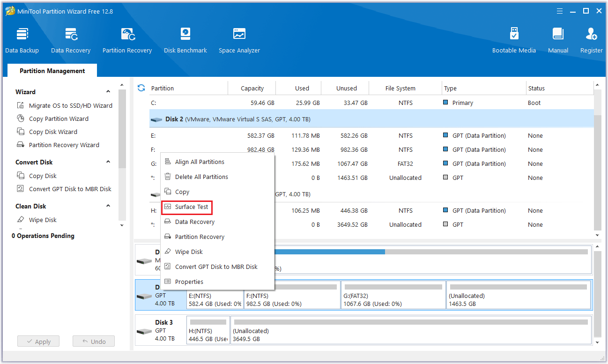Select 3649.5 GB unallocated block on Disk 3
608x364 pixels.
(x=411, y=331)
